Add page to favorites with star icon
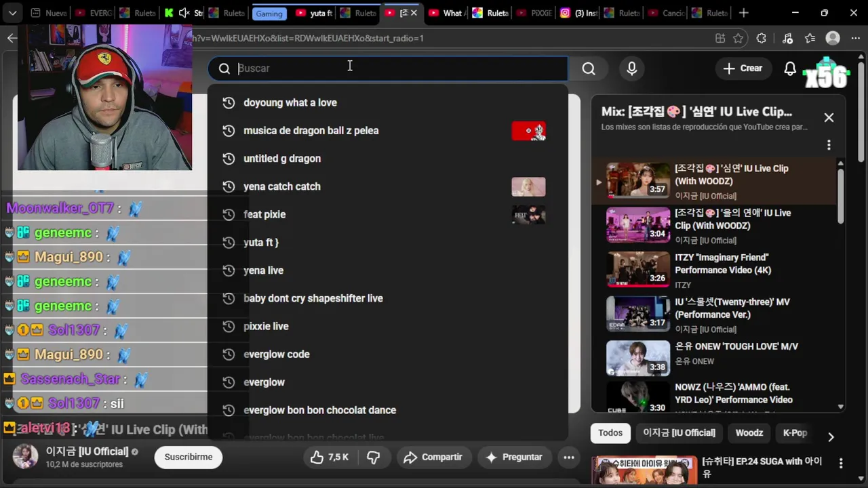868x488 pixels. point(738,39)
